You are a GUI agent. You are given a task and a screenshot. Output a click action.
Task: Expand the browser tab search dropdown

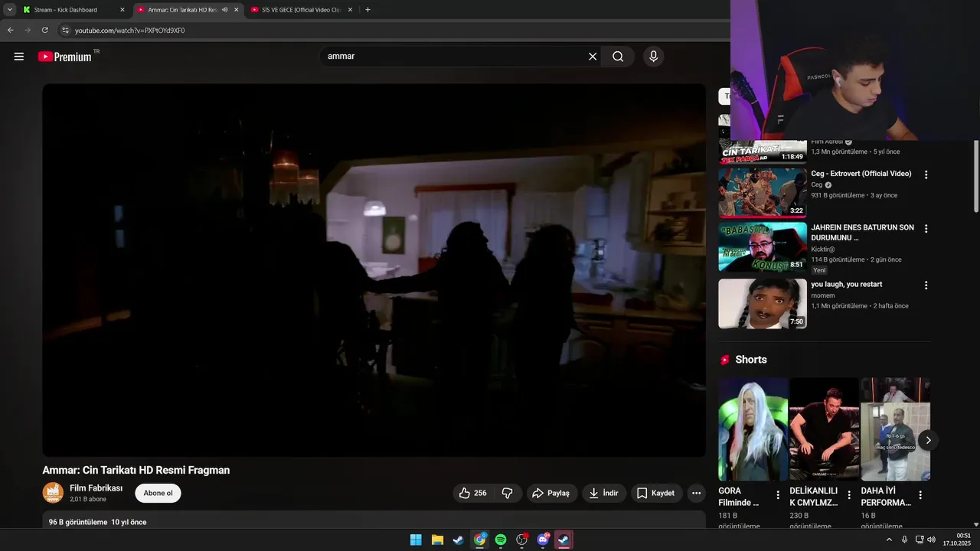(10, 10)
